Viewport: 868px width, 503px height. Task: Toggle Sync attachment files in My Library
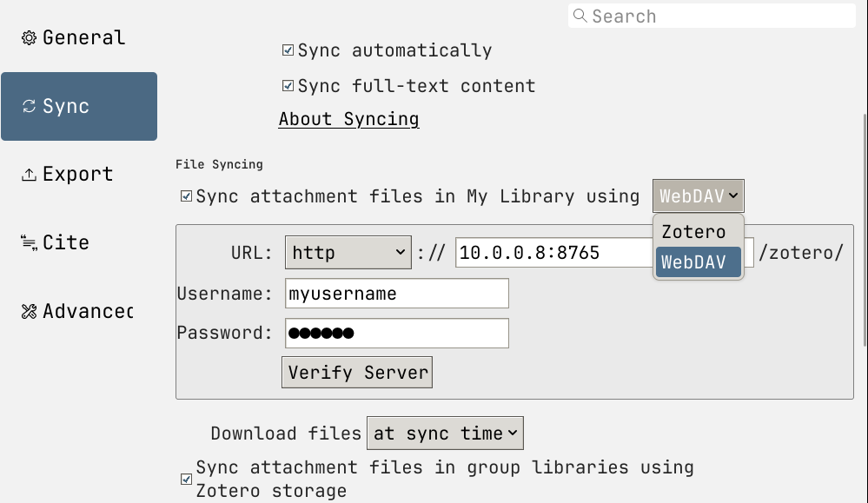(187, 196)
